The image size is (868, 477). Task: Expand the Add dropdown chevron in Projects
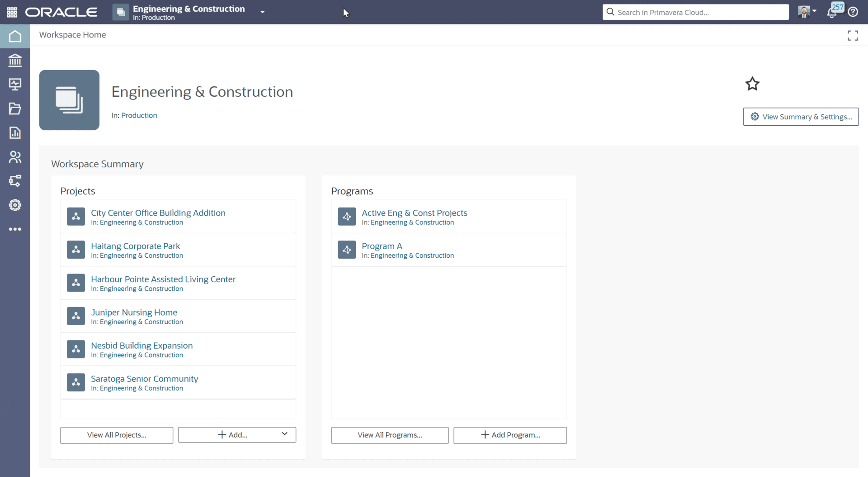pos(284,434)
